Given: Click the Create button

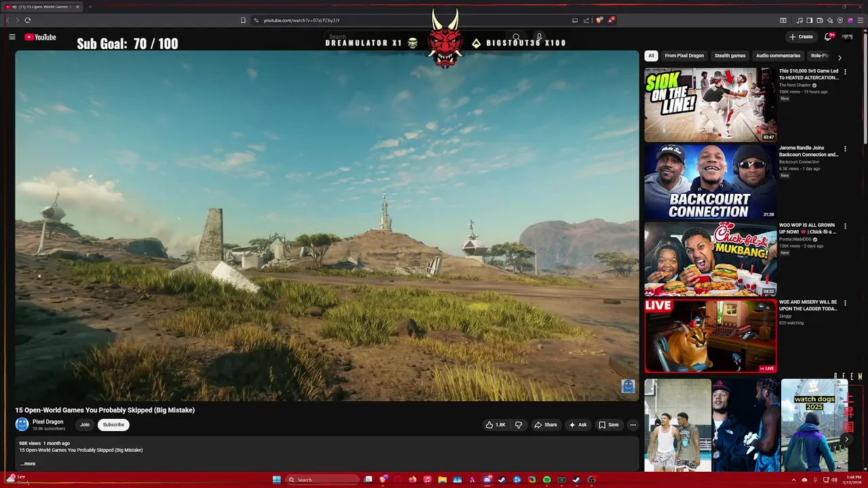Looking at the screenshot, I should (x=801, y=37).
